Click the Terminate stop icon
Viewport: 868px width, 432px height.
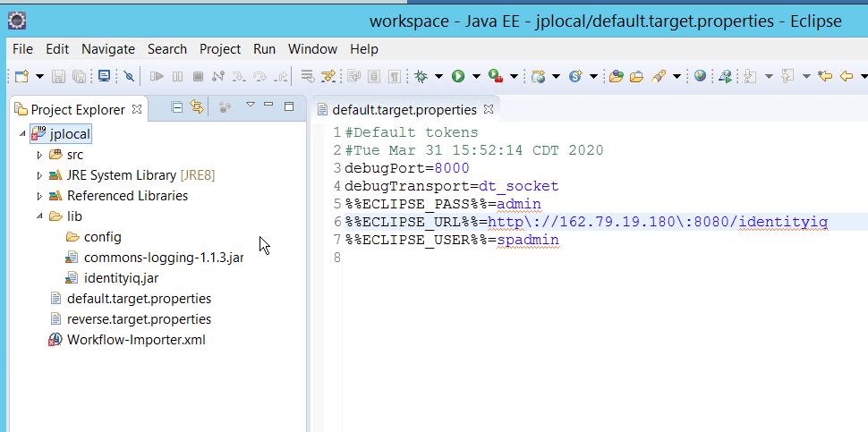(x=198, y=76)
